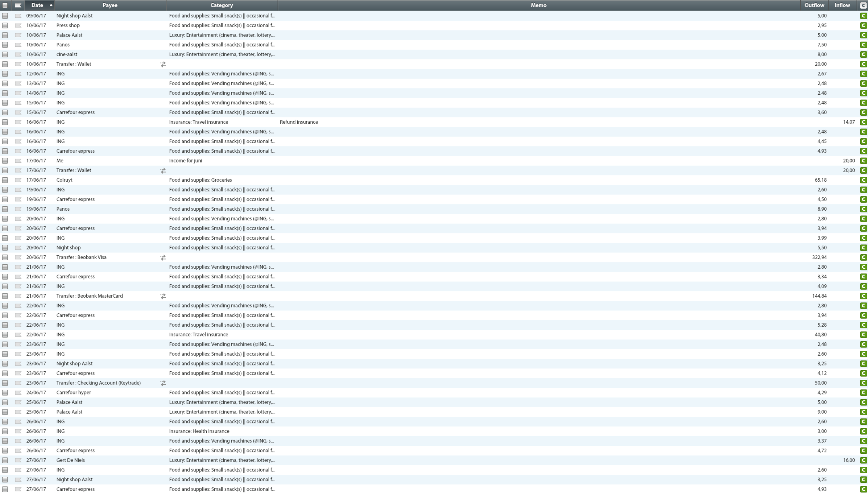The height and width of the screenshot is (494, 868).
Task: Sort by Category column header
Action: click(221, 5)
